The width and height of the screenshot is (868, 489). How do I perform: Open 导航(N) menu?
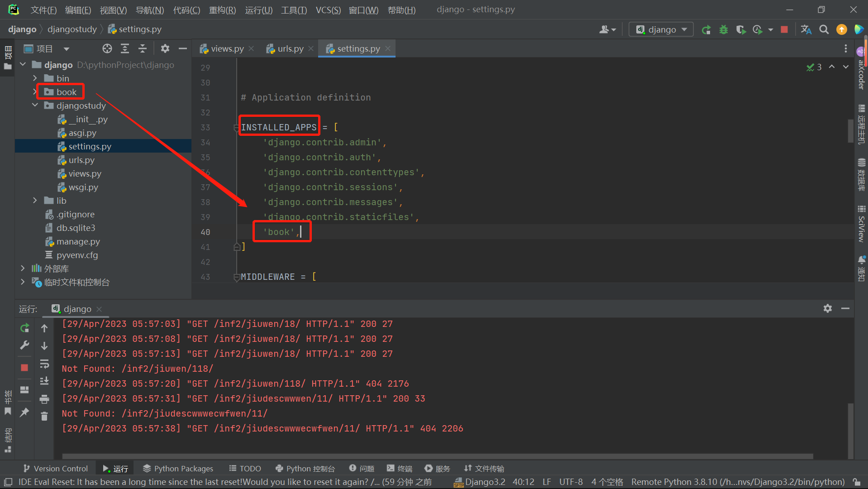[150, 10]
